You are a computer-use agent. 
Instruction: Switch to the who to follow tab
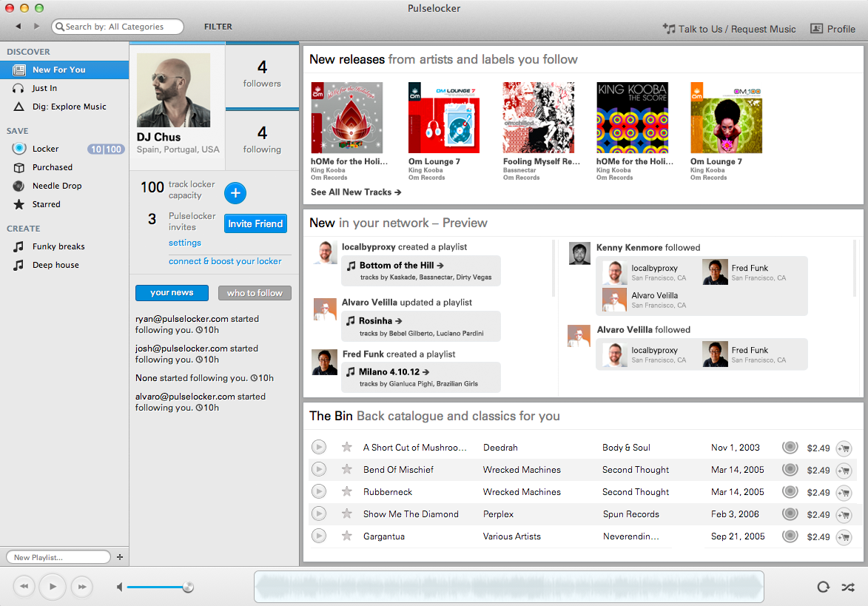pos(255,293)
